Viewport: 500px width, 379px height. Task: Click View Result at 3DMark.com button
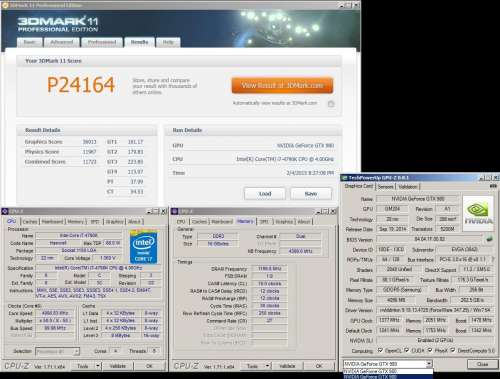pos(282,86)
